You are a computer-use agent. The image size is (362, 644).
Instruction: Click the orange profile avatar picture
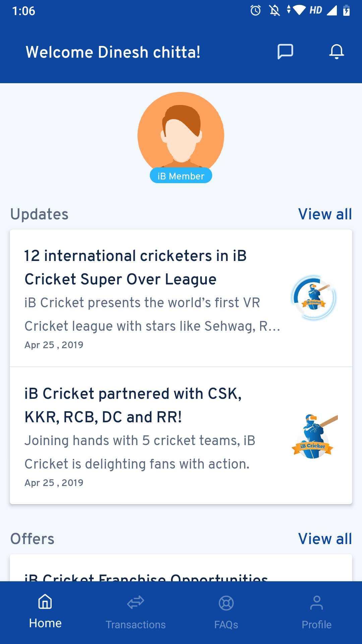click(181, 132)
